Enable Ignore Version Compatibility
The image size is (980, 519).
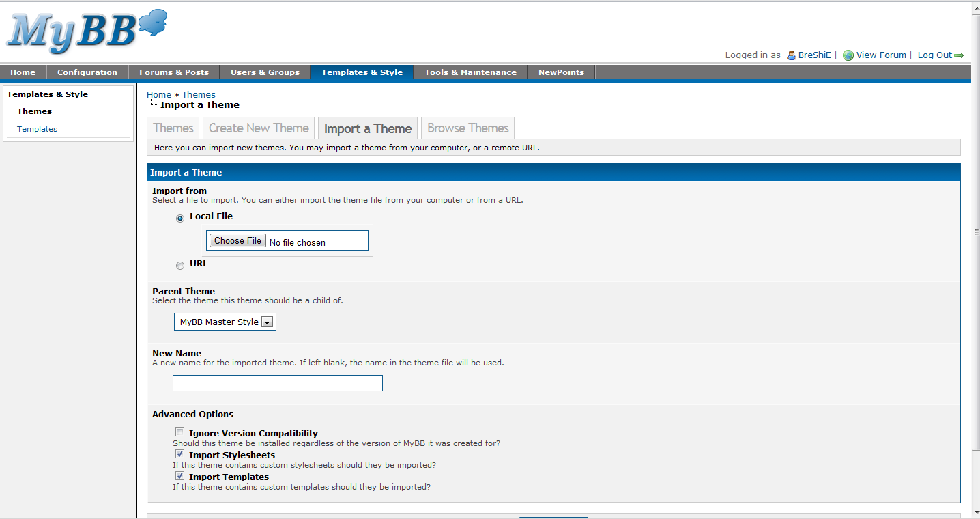pos(179,432)
